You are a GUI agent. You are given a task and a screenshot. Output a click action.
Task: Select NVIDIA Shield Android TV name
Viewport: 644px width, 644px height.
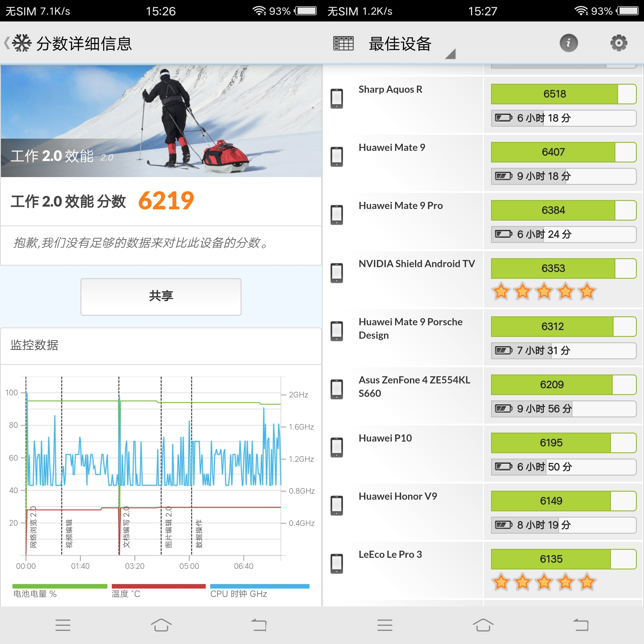417,264
